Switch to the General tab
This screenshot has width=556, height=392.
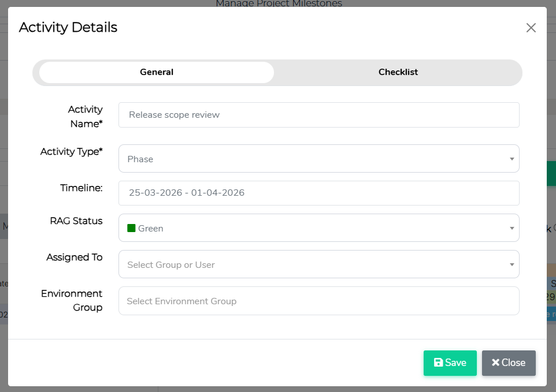157,72
